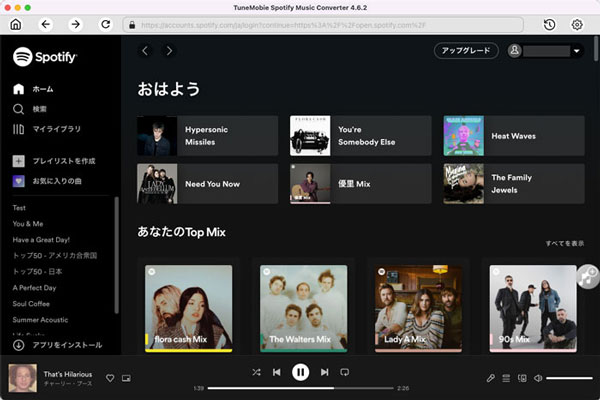Screen dimensions: 600x400
Task: Open the flora cash Mix cover
Action: [x=189, y=309]
